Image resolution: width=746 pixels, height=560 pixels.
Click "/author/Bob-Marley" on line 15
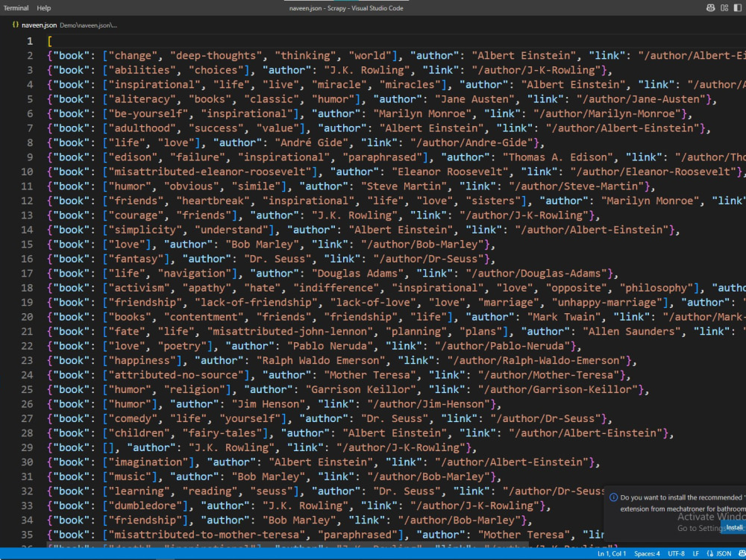(422, 245)
